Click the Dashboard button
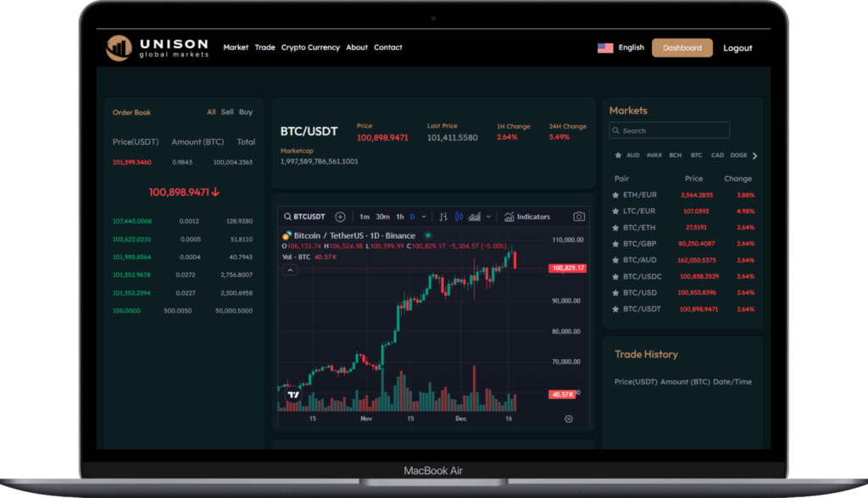The width and height of the screenshot is (868, 498). pos(682,48)
